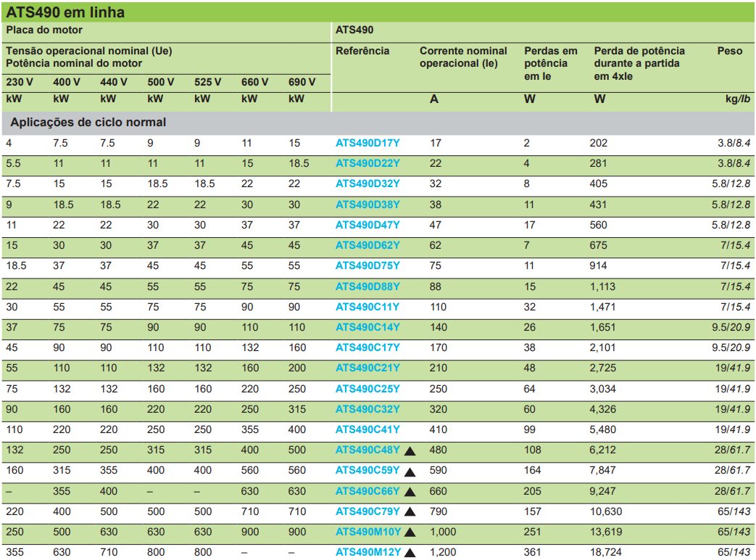The width and height of the screenshot is (756, 560).
Task: Open the ATS490D88Y reference link
Action: (x=367, y=287)
